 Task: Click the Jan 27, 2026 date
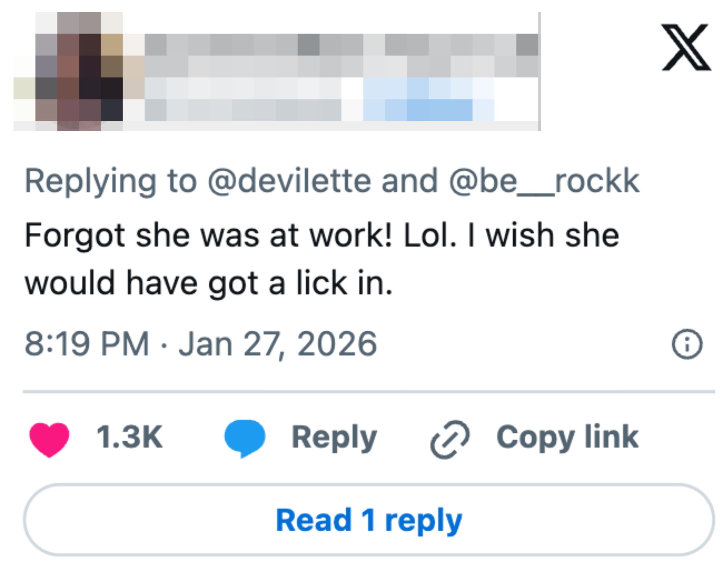pyautogui.click(x=278, y=344)
